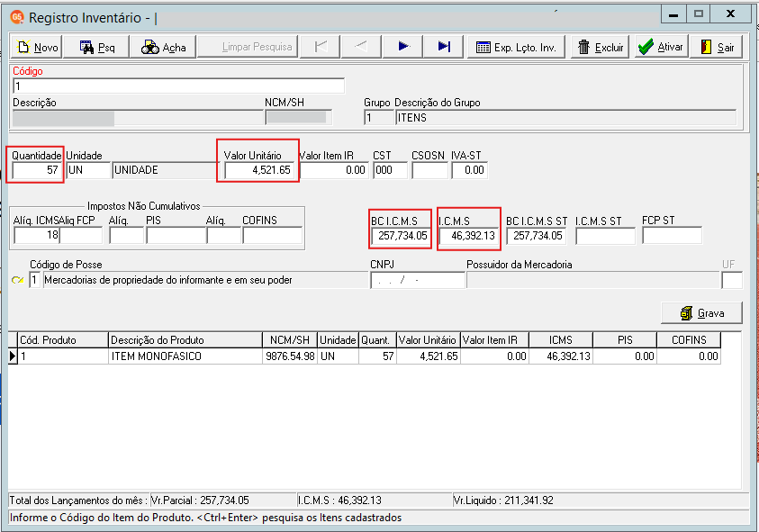
Task: Click the CNPJ masked field
Action: tap(418, 280)
